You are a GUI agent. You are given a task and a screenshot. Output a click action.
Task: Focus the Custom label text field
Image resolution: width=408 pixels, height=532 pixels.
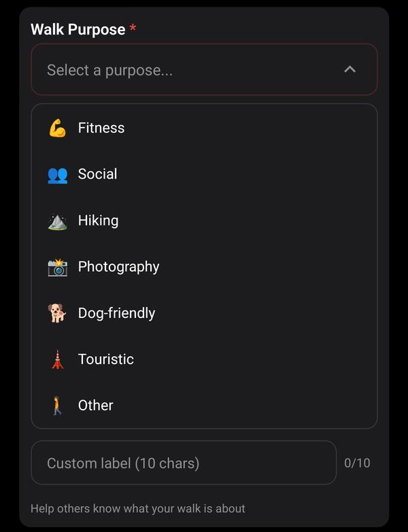point(184,463)
